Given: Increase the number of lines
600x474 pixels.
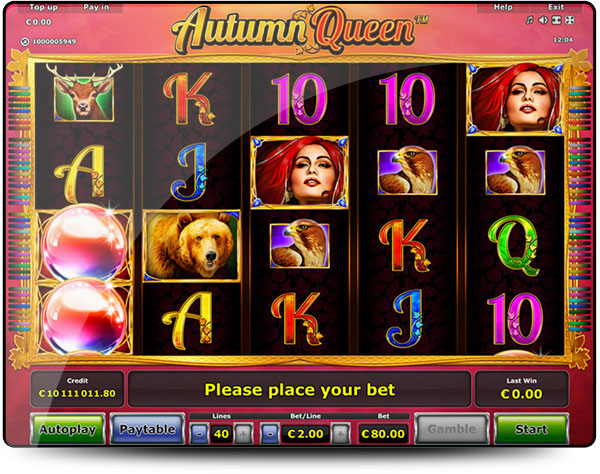Looking at the screenshot, I should pyautogui.click(x=243, y=434).
